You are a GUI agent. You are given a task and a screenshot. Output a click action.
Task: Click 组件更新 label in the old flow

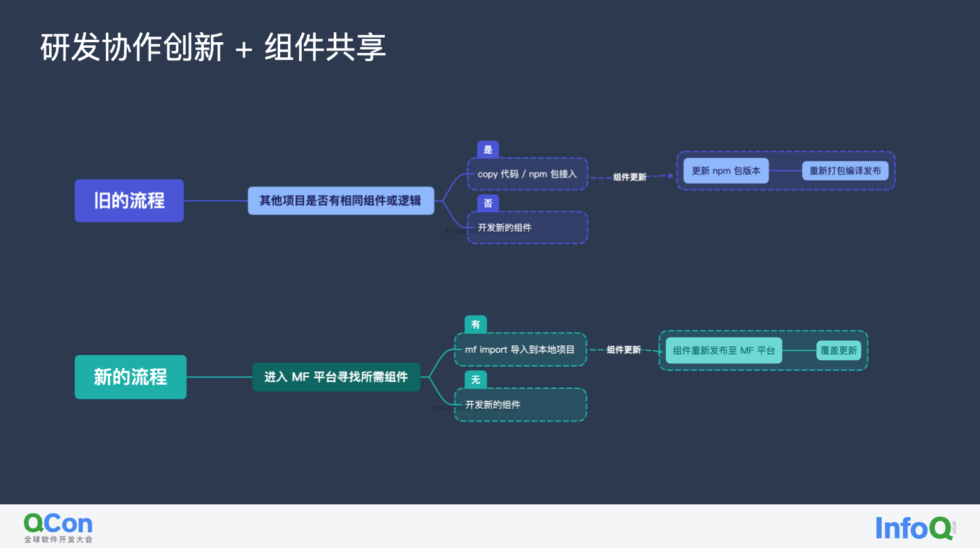pyautogui.click(x=630, y=177)
